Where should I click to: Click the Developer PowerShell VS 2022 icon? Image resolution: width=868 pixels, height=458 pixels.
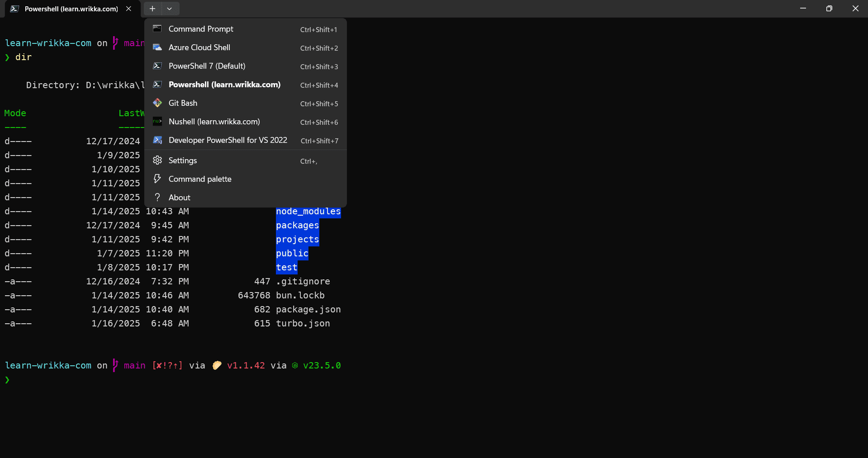[157, 140]
